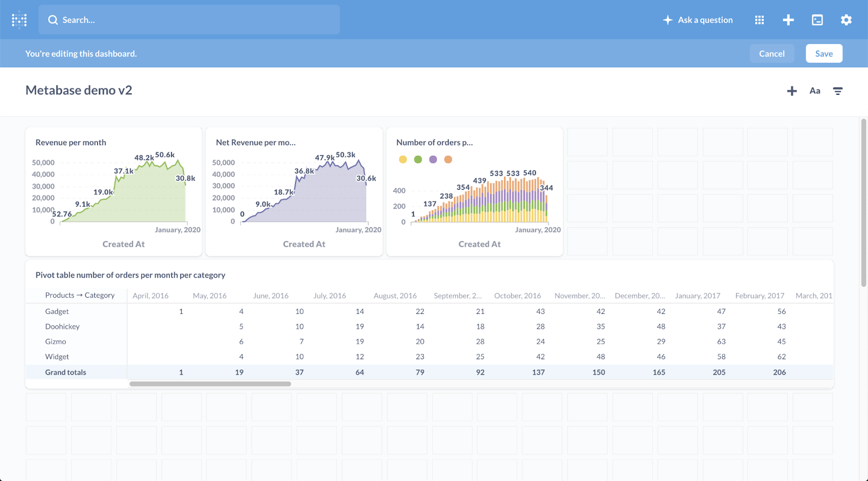Click the April, 2016 column header

point(150,296)
